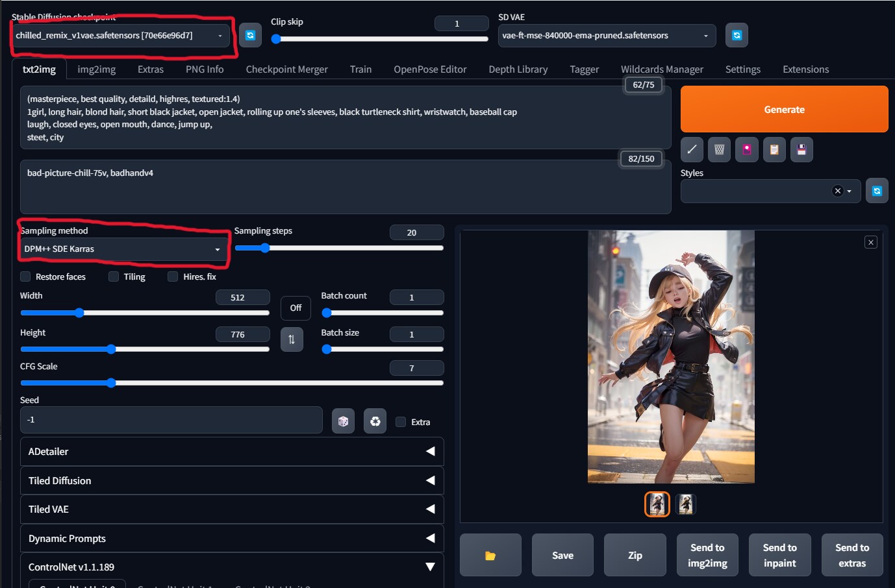Click the save style floppy disk icon

click(801, 150)
